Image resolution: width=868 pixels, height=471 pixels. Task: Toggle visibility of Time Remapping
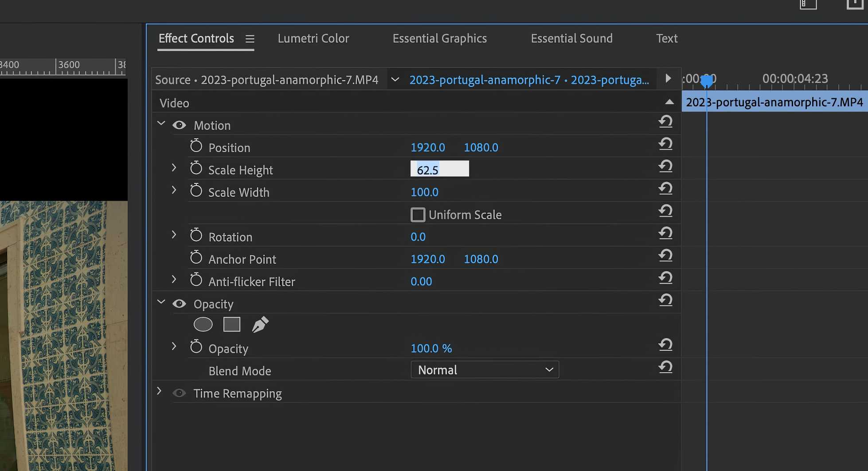pos(179,393)
